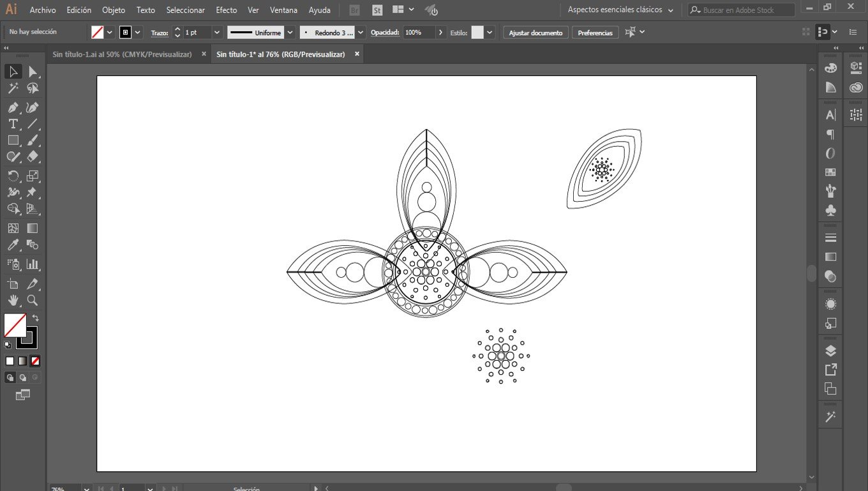
Task: Select the Direct Selection tool
Action: [33, 72]
